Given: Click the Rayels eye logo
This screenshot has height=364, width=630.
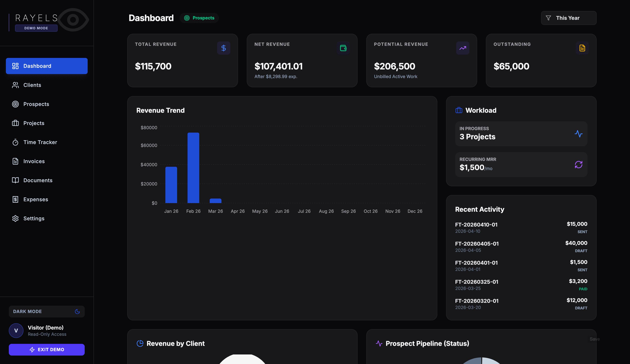Looking at the screenshot, I should point(73,20).
